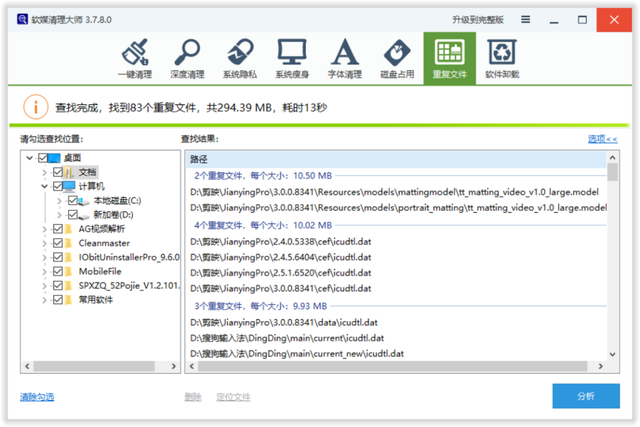Image resolution: width=640 pixels, height=427 pixels.
Task: Uncheck the 本地磁盘(C:) checkbox
Action: click(73, 200)
